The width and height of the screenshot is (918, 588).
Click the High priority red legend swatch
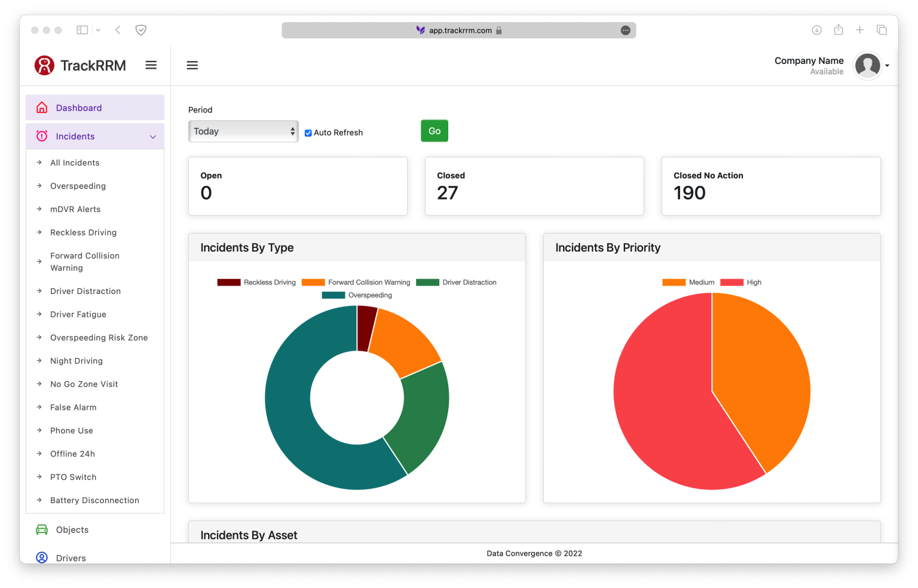732,283
